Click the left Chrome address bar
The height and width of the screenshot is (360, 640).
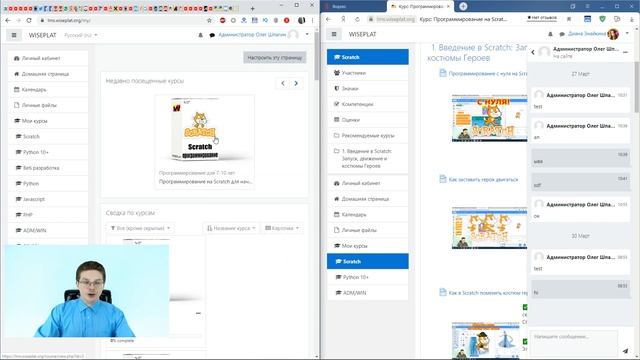(122, 20)
